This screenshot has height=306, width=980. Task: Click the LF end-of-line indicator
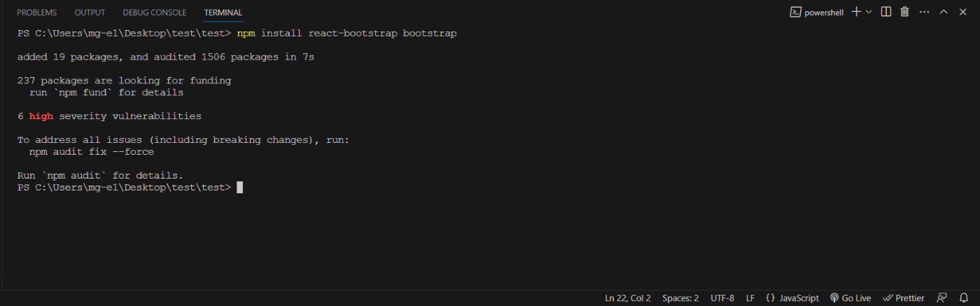(x=750, y=298)
